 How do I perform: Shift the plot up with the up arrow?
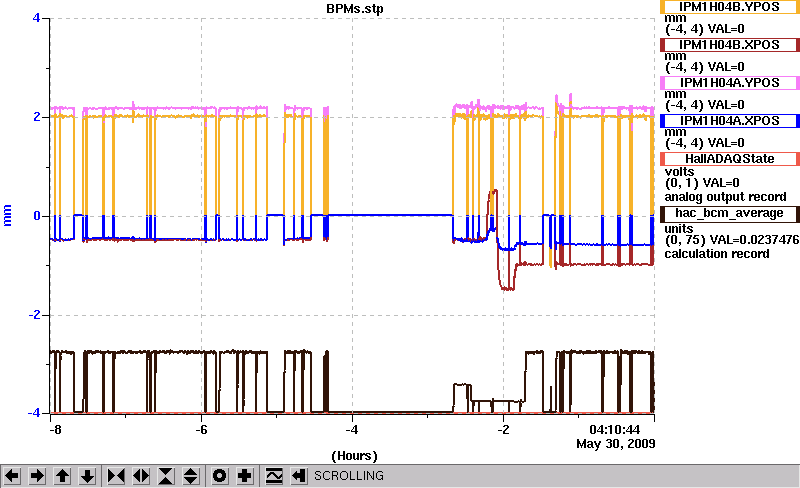tap(63, 476)
